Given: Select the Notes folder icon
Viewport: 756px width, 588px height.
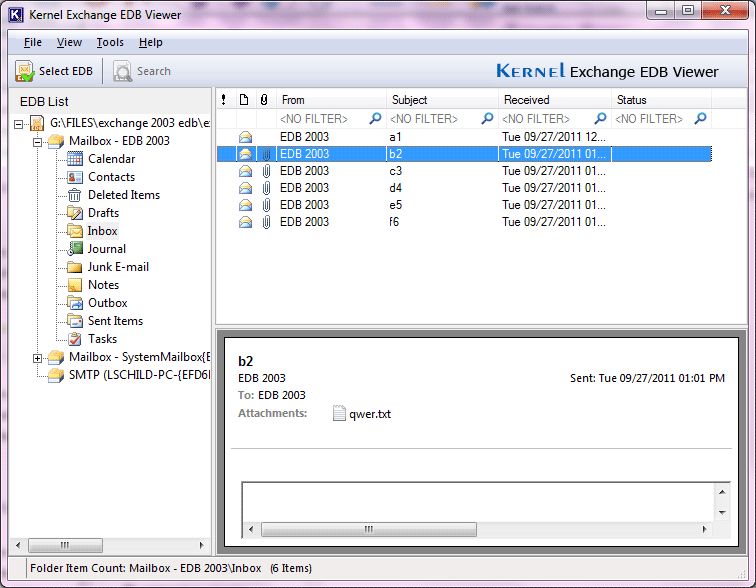Looking at the screenshot, I should pyautogui.click(x=75, y=285).
